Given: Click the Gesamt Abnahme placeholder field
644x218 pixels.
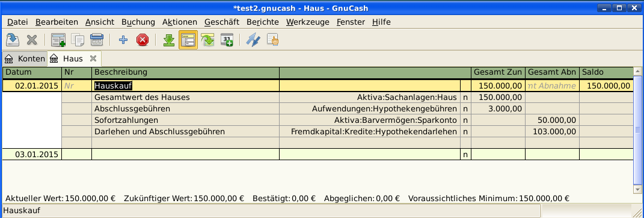Looking at the screenshot, I should [x=552, y=86].
